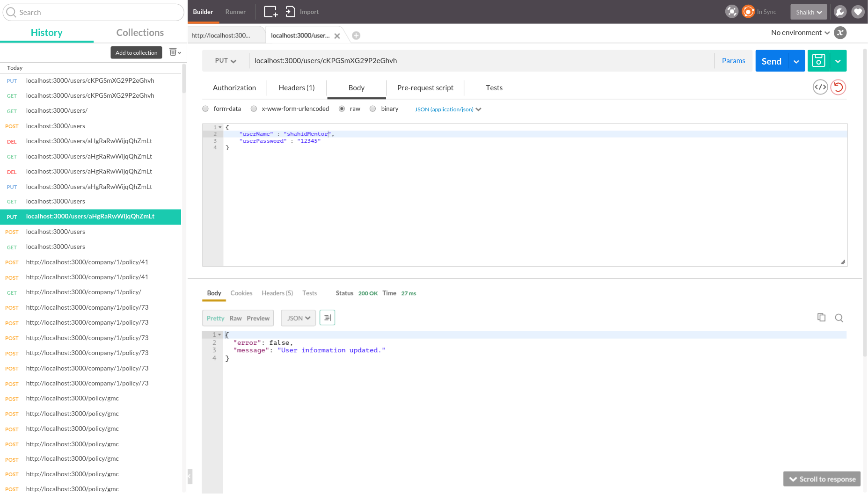Delete history using the trash icon
The width and height of the screenshot is (868, 494).
(172, 52)
